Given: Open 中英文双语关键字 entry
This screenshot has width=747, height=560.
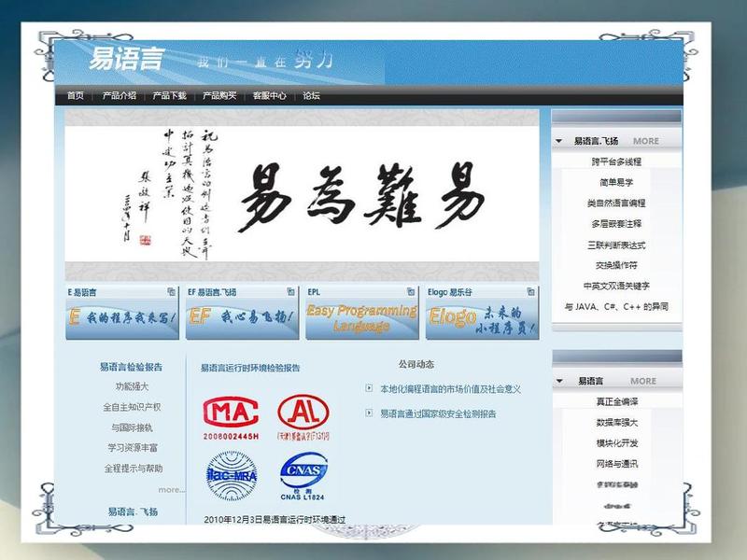Looking at the screenshot, I should (616, 286).
